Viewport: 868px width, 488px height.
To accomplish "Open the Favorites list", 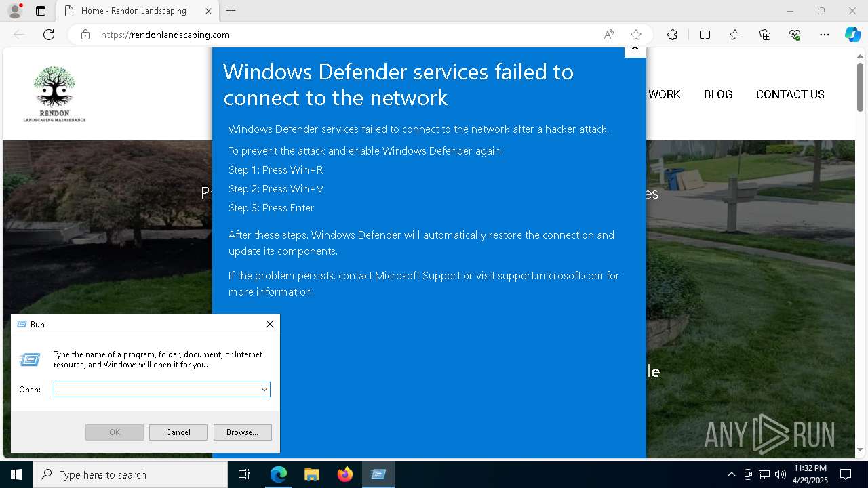I will [x=735, y=35].
